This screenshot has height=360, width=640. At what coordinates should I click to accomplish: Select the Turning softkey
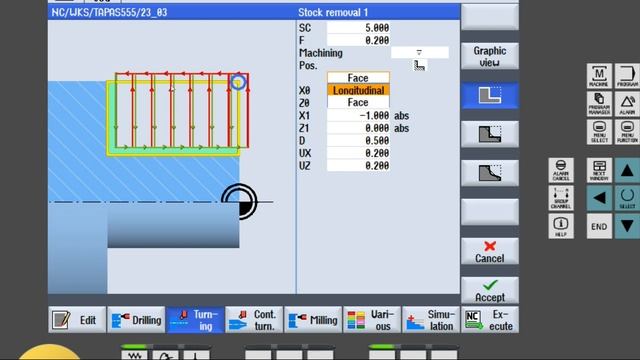pos(195,320)
